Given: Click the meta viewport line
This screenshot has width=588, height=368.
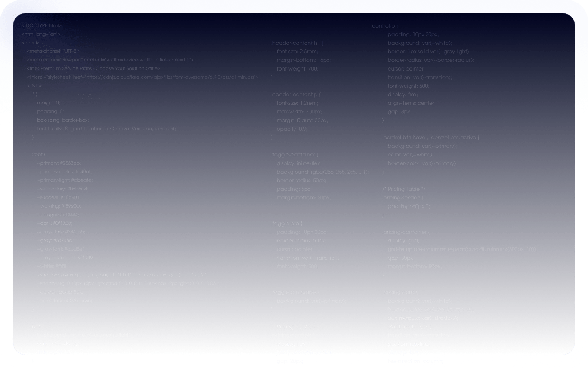Looking at the screenshot, I should pyautogui.click(x=110, y=60).
